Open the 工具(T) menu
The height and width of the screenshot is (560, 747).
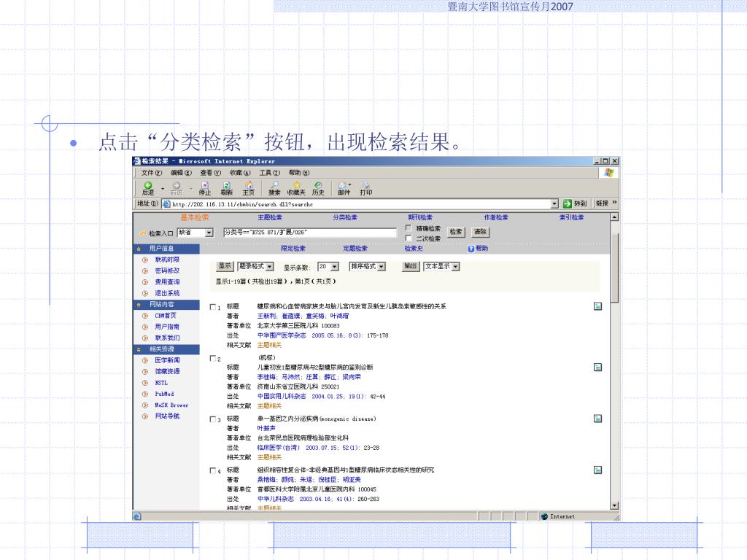tap(270, 173)
